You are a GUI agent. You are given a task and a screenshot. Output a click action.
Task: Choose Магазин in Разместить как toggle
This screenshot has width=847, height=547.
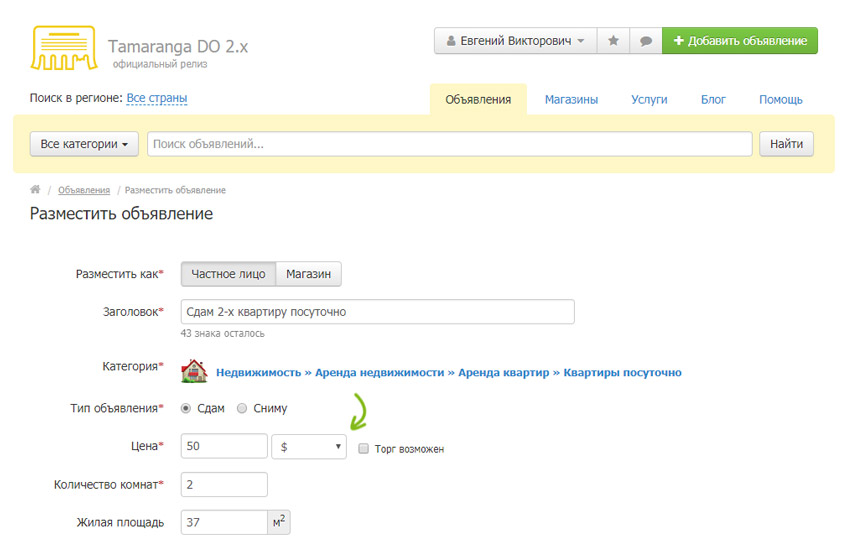[308, 274]
